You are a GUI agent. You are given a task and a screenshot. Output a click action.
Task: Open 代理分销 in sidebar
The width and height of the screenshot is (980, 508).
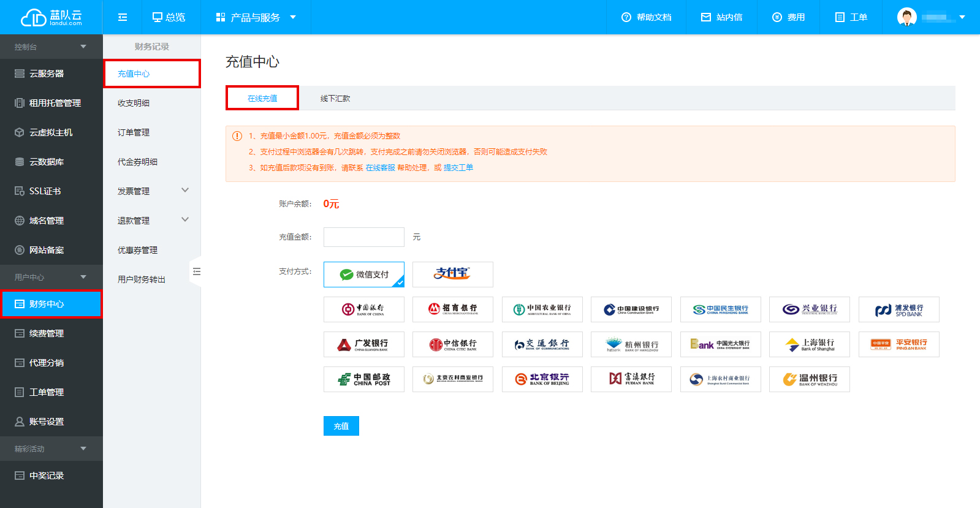click(51, 363)
